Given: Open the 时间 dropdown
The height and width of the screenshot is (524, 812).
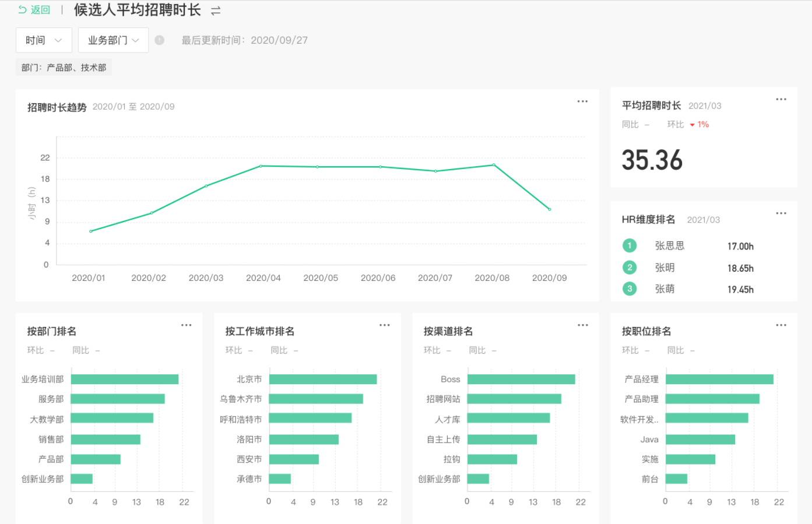Looking at the screenshot, I should pyautogui.click(x=44, y=40).
